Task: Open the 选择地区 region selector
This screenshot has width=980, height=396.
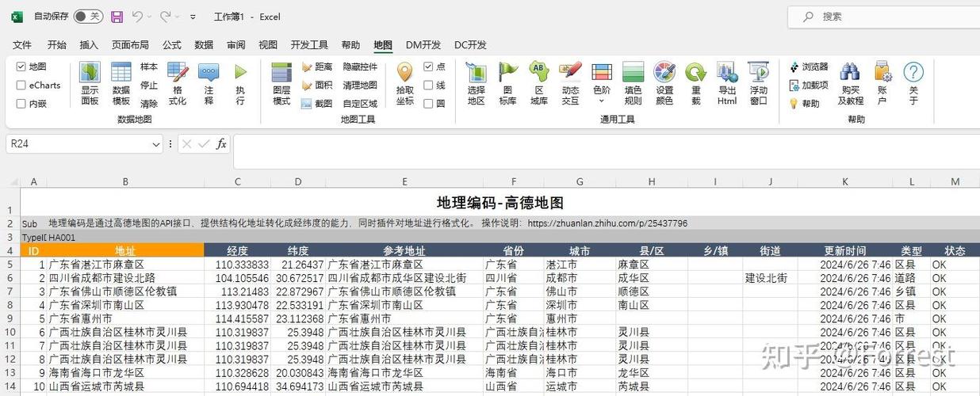Action: tap(476, 84)
